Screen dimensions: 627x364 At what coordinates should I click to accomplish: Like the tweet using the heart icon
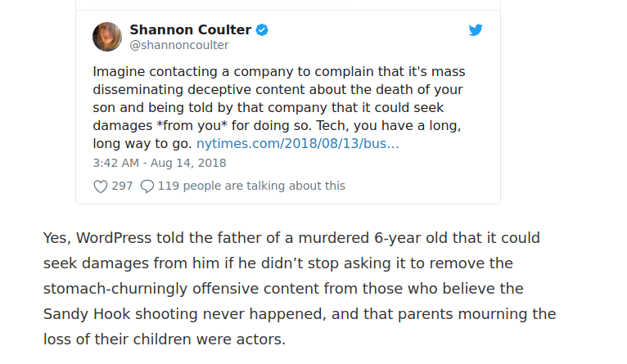tap(101, 186)
